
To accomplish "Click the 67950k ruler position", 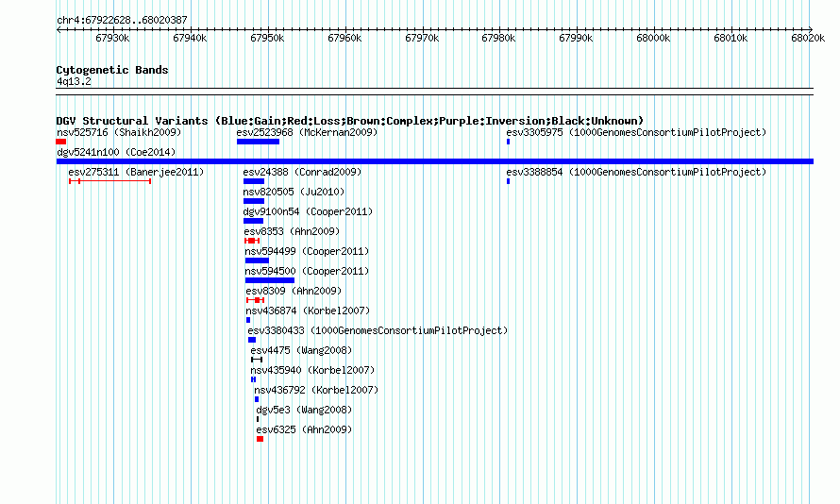I will tap(267, 38).
